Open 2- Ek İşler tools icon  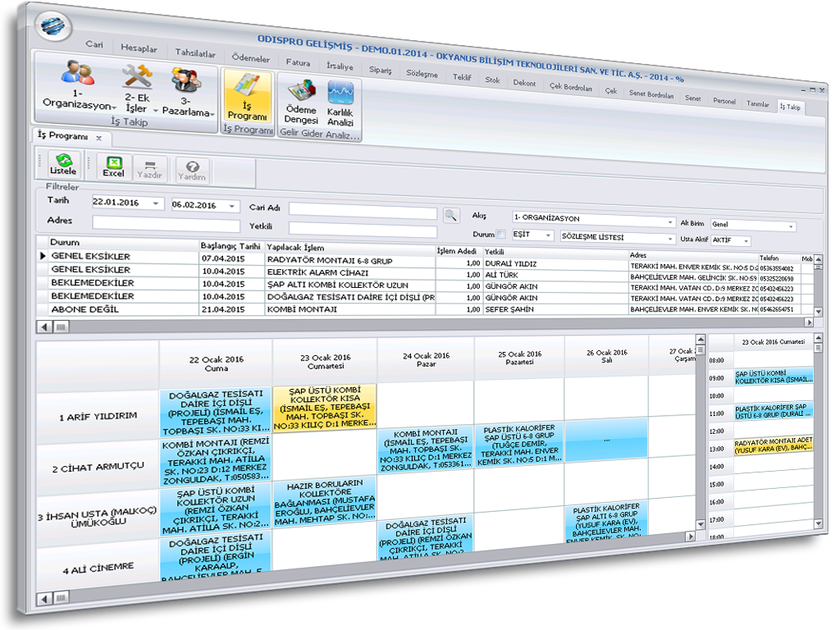click(x=138, y=76)
